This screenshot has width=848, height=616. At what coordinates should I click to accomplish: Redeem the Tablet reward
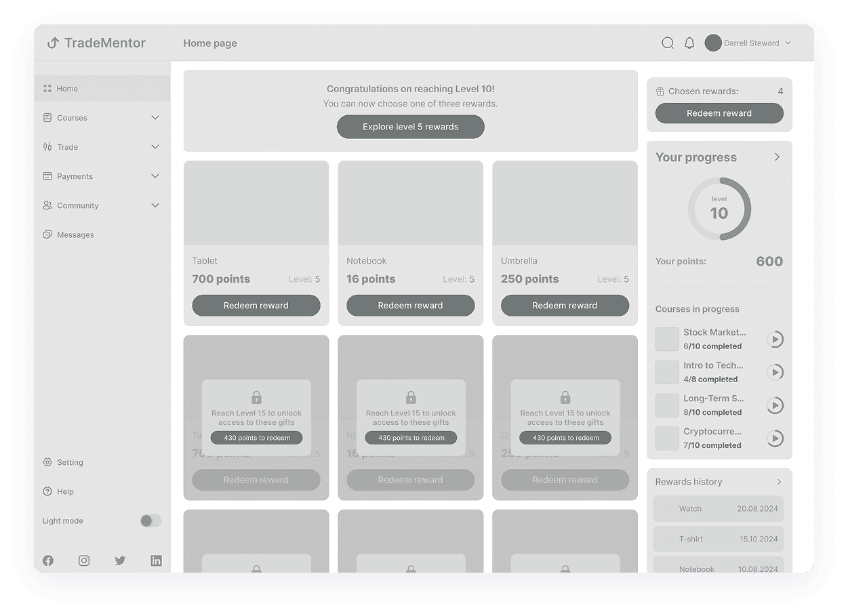click(x=256, y=306)
